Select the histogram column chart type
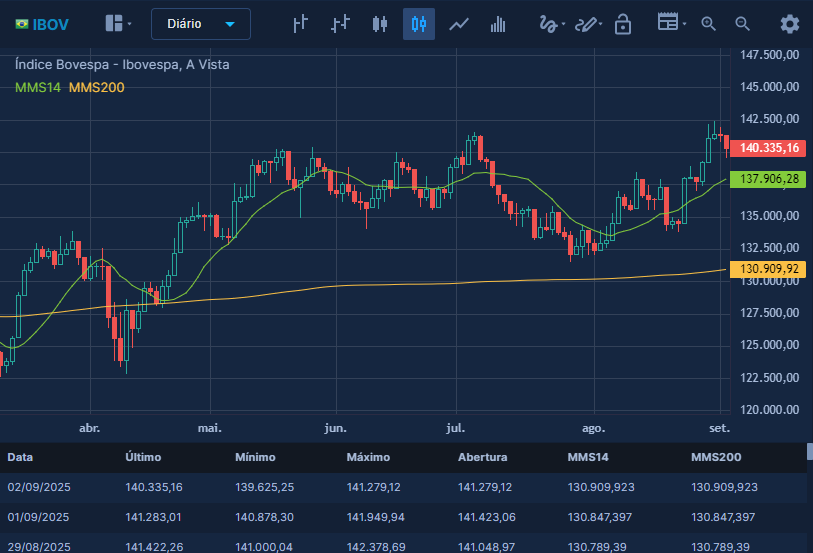The image size is (813, 553). (498, 24)
